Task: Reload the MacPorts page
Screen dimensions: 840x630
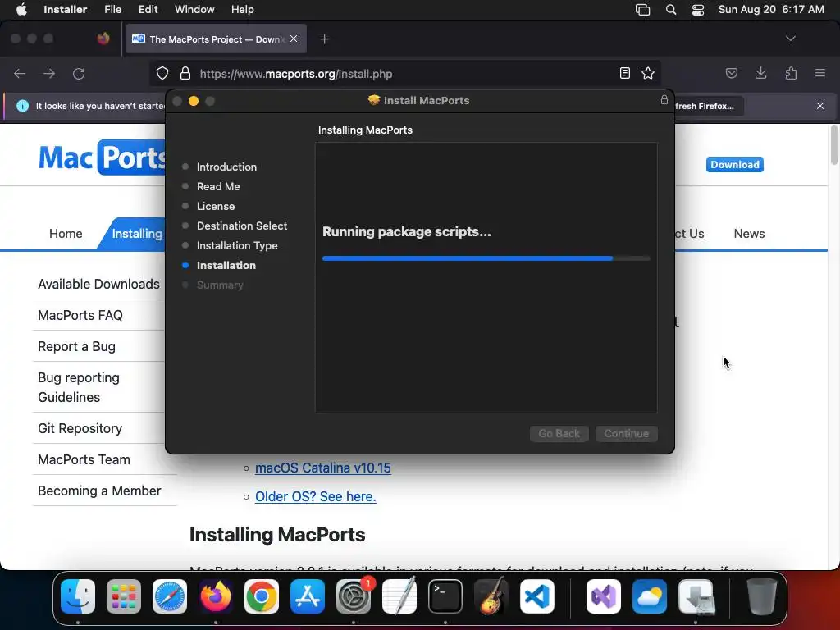Action: [79, 73]
